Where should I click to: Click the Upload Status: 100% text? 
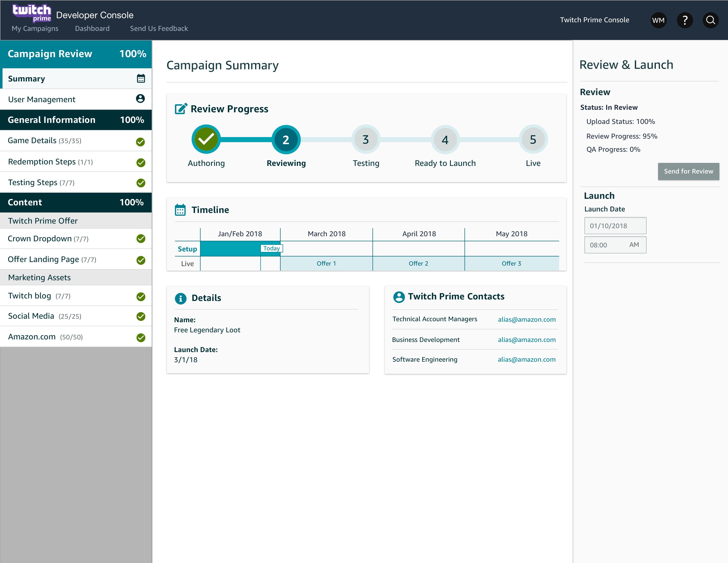621,122
